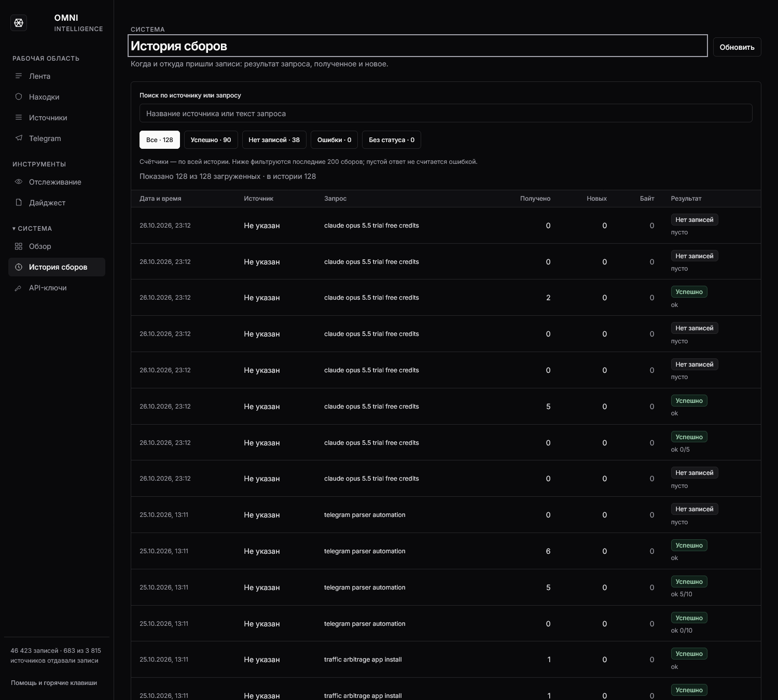The height and width of the screenshot is (700, 778).
Task: Select the Дайджест document icon
Action: pyautogui.click(x=19, y=203)
